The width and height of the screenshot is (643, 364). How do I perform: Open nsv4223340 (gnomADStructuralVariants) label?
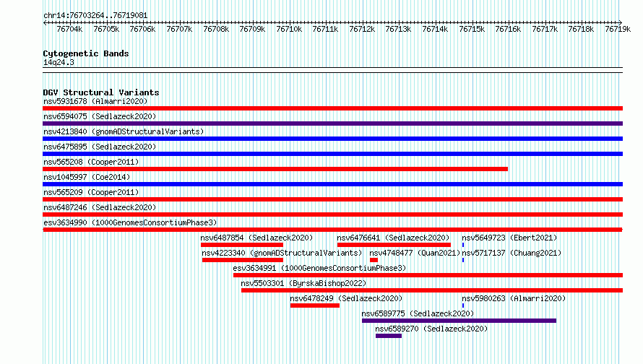coord(282,253)
